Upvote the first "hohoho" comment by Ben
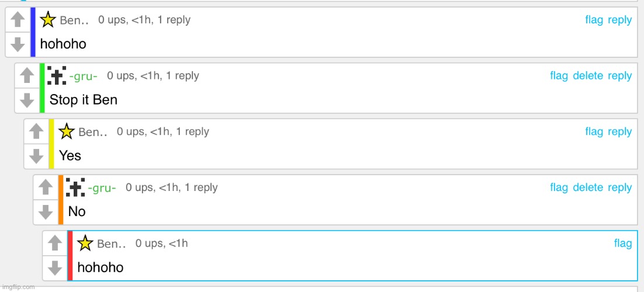 tap(18, 20)
